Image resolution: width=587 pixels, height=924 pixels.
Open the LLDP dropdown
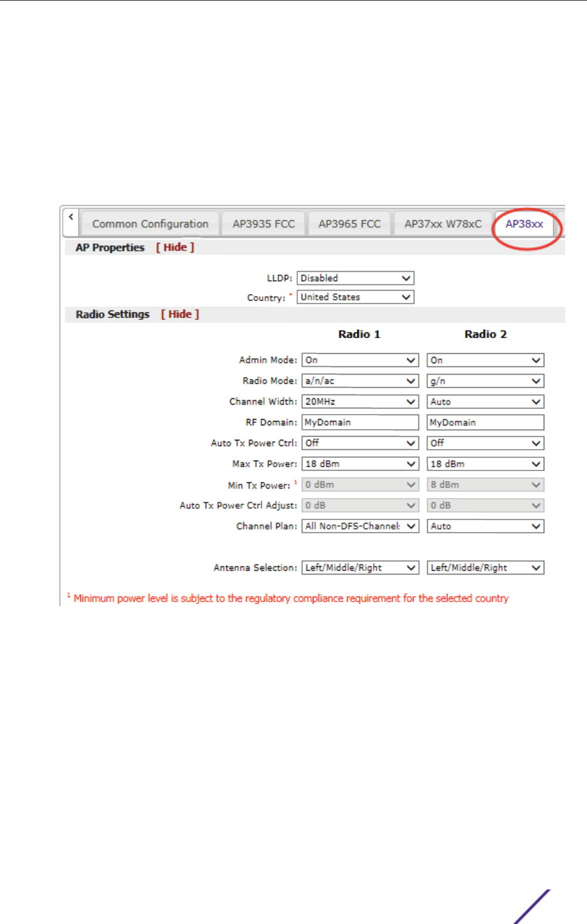coord(356,278)
